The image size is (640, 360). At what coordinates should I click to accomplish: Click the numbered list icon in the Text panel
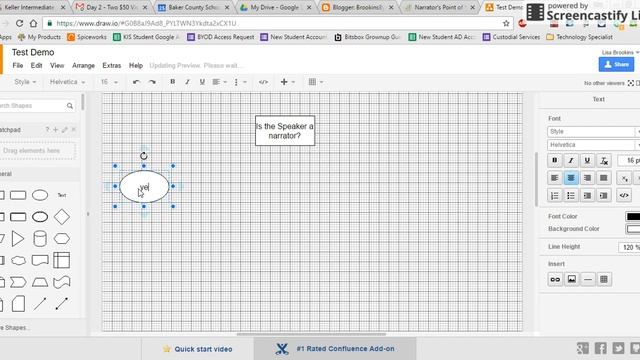(x=555, y=196)
